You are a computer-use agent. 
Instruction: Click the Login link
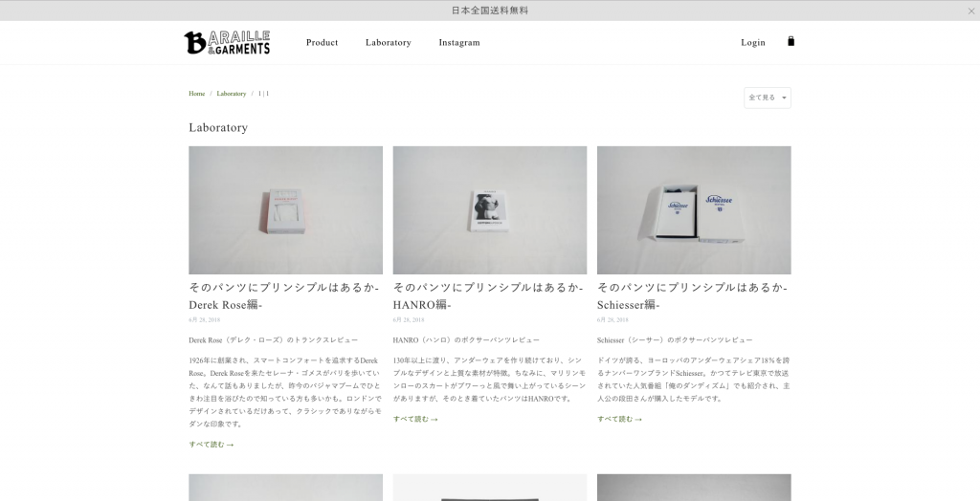[x=753, y=42]
